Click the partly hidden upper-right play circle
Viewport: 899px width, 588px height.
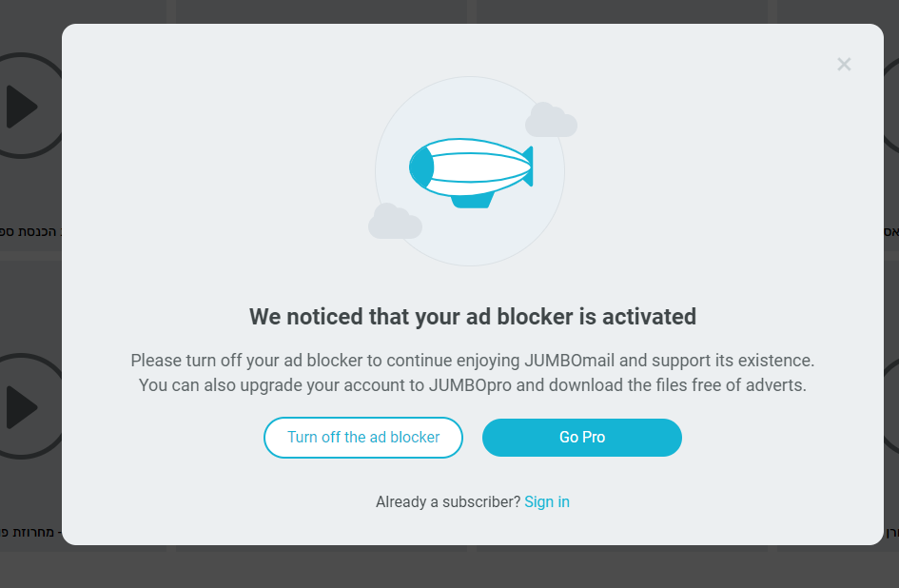click(891, 106)
